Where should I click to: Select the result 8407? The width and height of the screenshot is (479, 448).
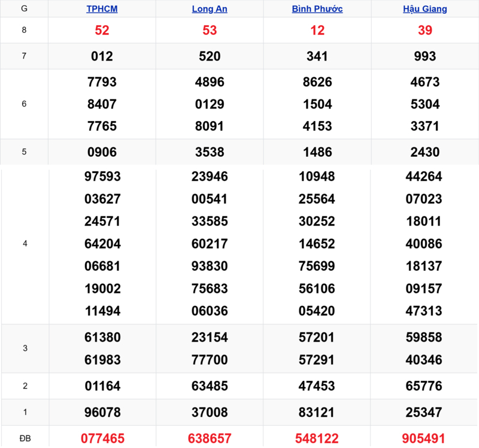tap(102, 104)
